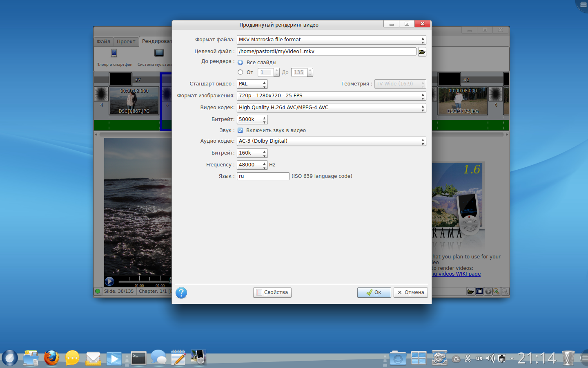The height and width of the screenshot is (368, 588).
Task: Click the 'Ок' button to confirm
Action: [x=374, y=292]
